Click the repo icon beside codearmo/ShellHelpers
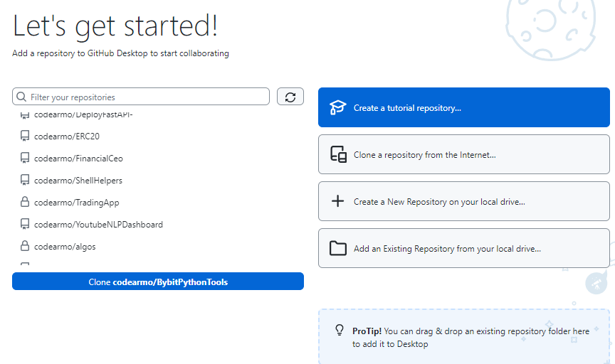 (25, 180)
